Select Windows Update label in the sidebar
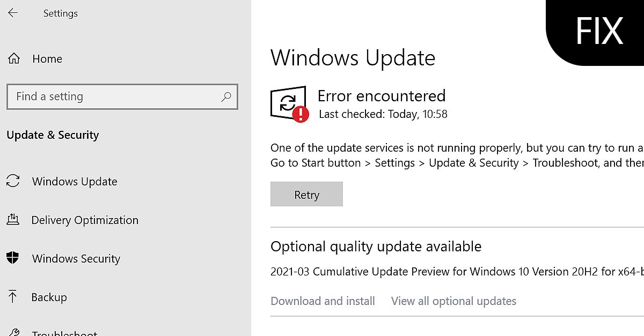 [x=75, y=182]
